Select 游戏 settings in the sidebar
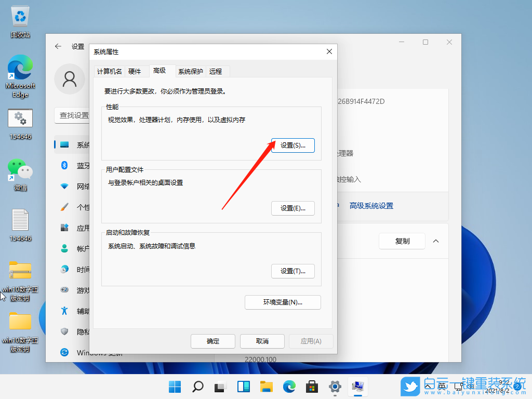This screenshot has width=532, height=399. pyautogui.click(x=65, y=290)
